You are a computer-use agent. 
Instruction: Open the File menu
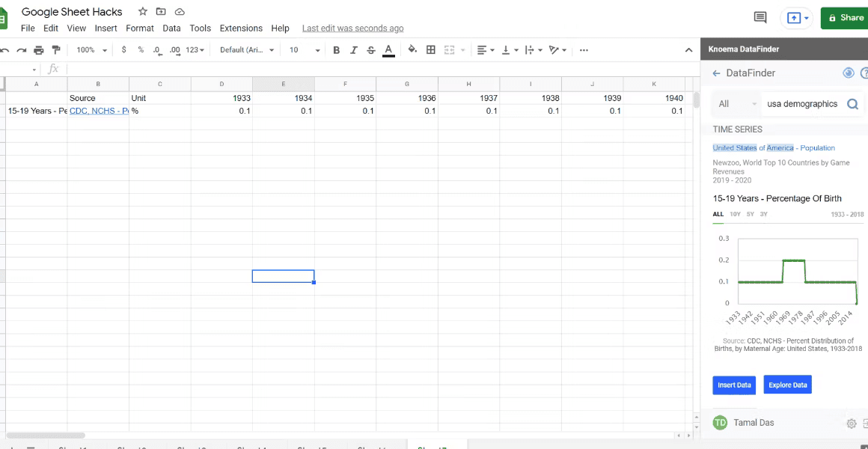(x=28, y=28)
